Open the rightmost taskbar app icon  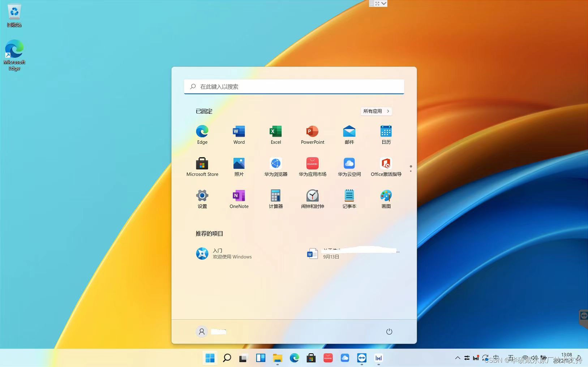click(379, 358)
